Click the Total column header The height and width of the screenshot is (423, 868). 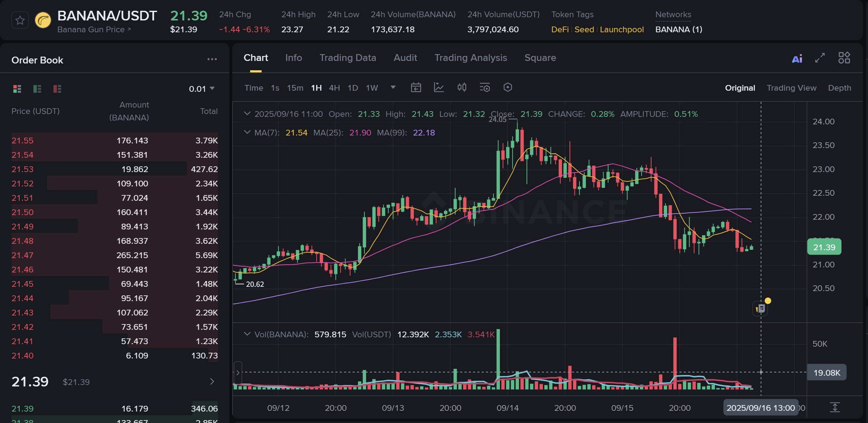pyautogui.click(x=209, y=111)
